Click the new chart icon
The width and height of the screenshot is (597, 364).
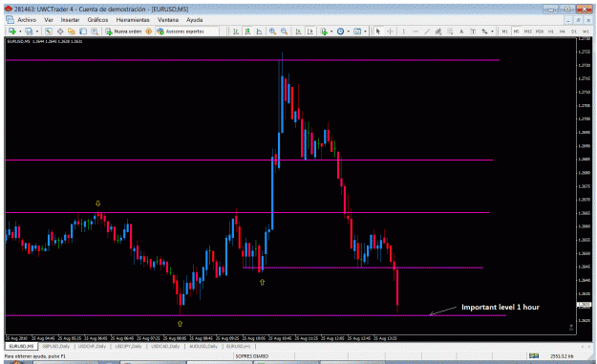[12, 32]
